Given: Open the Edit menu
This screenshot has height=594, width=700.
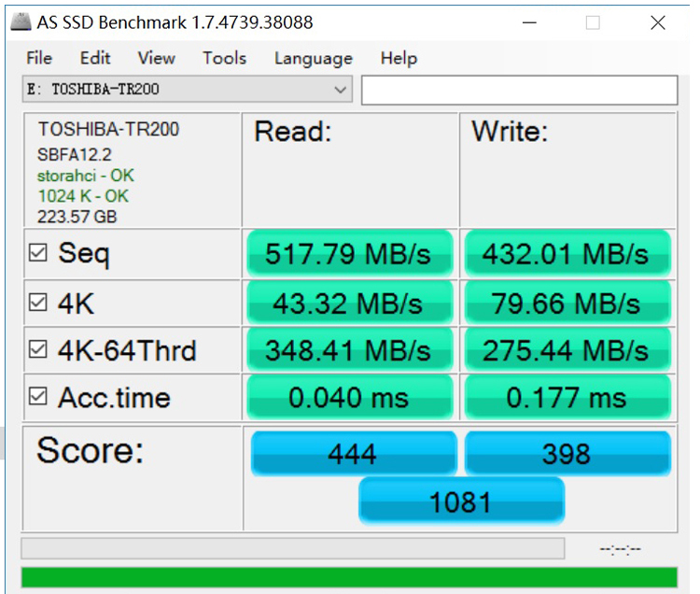Looking at the screenshot, I should [x=94, y=58].
